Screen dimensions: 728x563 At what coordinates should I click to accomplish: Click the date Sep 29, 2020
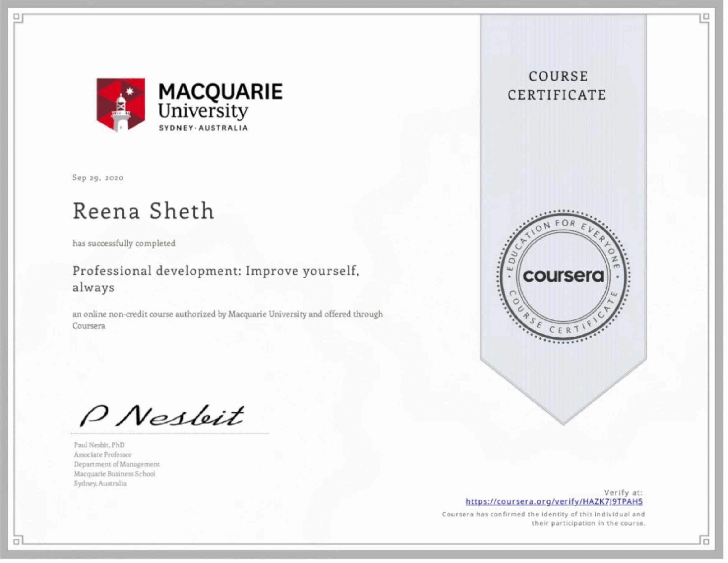[x=98, y=178]
